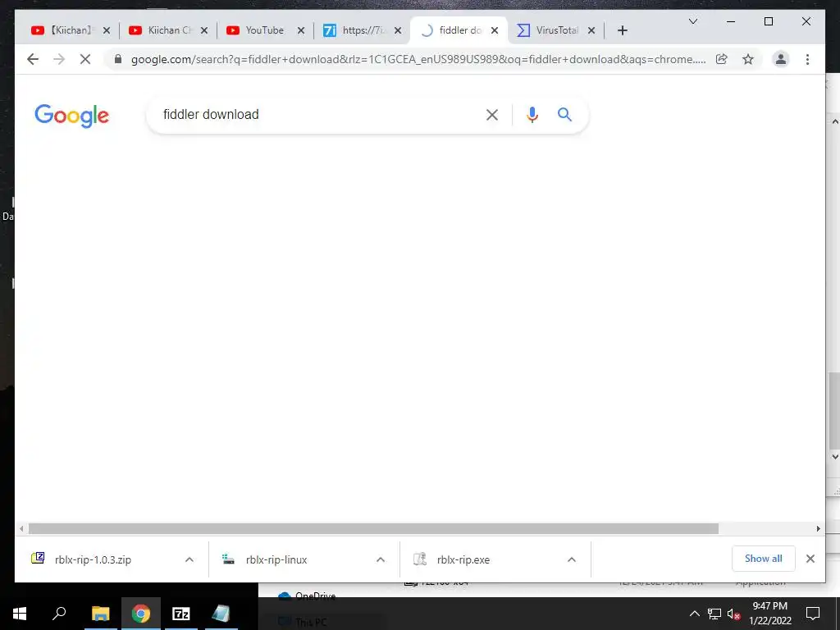840x630 pixels.
Task: Minimize the Chrome window
Action: point(731,21)
